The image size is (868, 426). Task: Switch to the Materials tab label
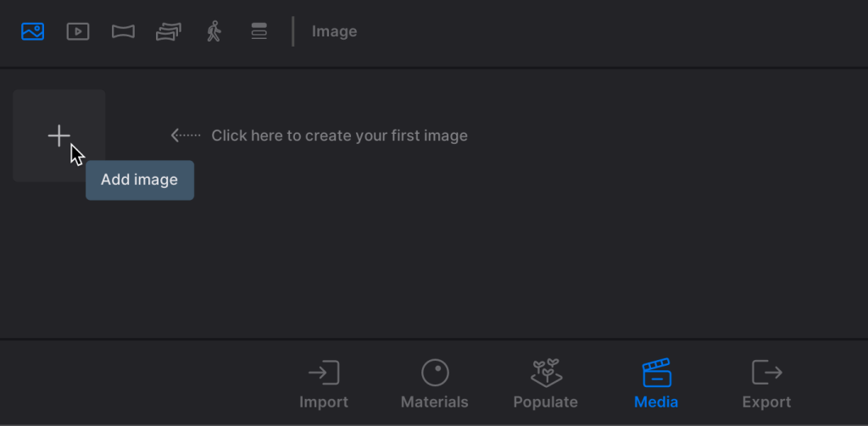coord(435,402)
